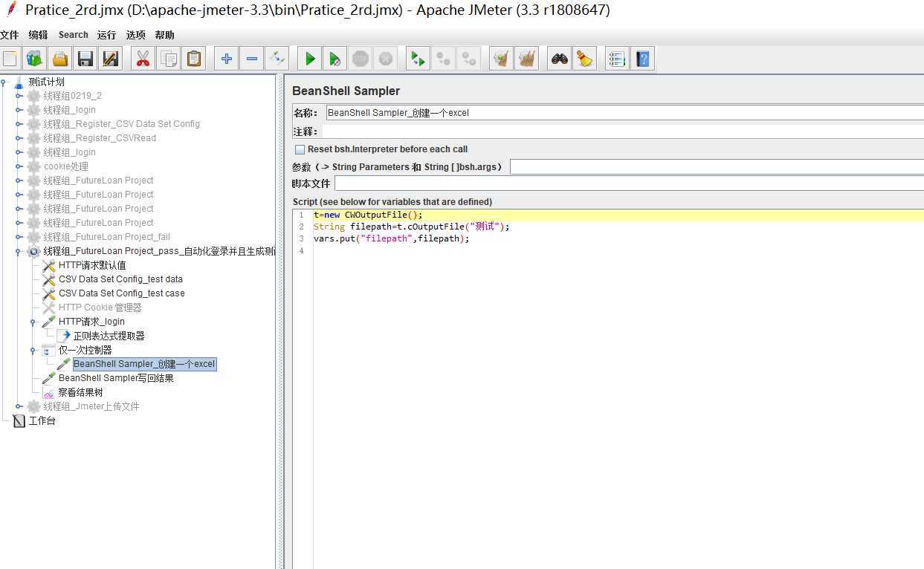Click the 脚本文件 script file field
This screenshot has width=924, height=569.
(x=628, y=183)
